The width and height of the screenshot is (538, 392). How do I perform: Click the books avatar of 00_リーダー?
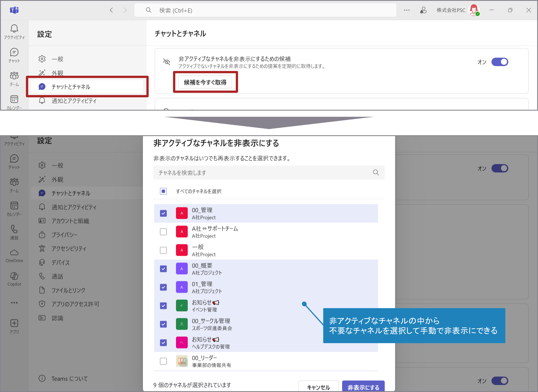[182, 361]
